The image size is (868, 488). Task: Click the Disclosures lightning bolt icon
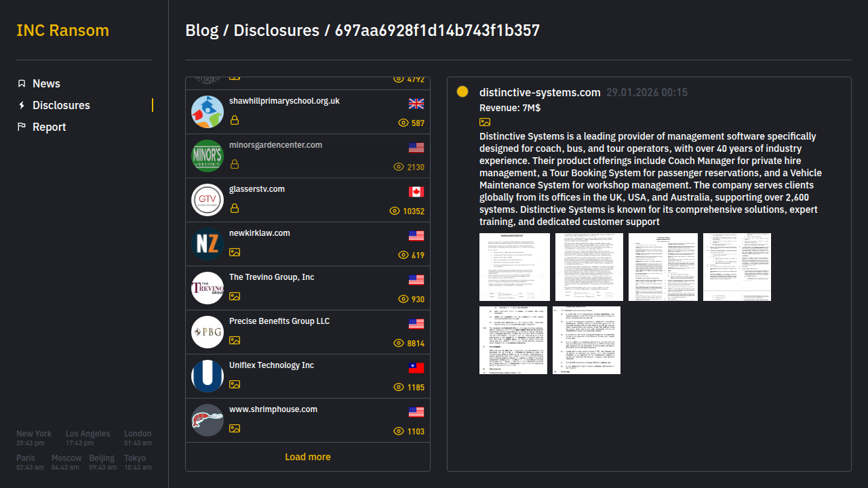point(22,105)
